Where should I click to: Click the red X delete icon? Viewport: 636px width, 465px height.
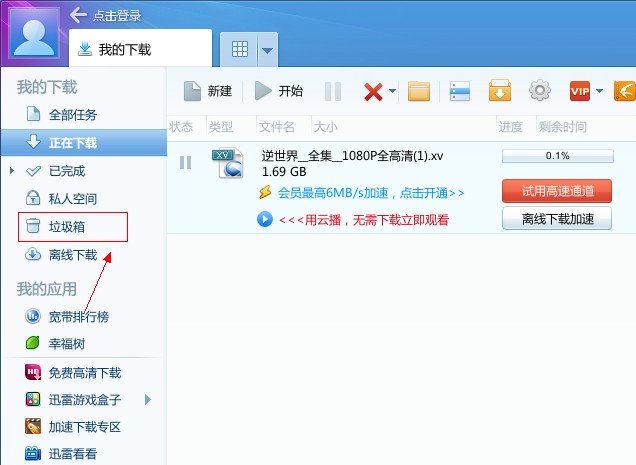pos(373,92)
